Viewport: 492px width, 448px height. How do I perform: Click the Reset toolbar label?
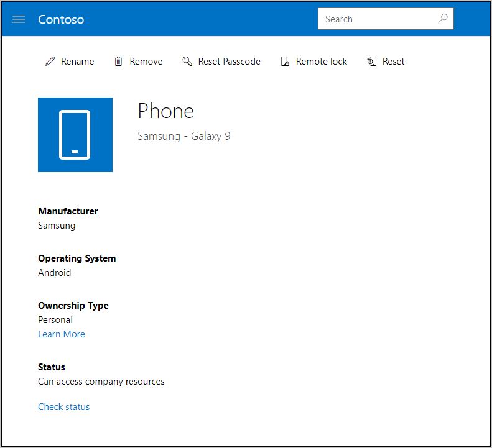393,62
